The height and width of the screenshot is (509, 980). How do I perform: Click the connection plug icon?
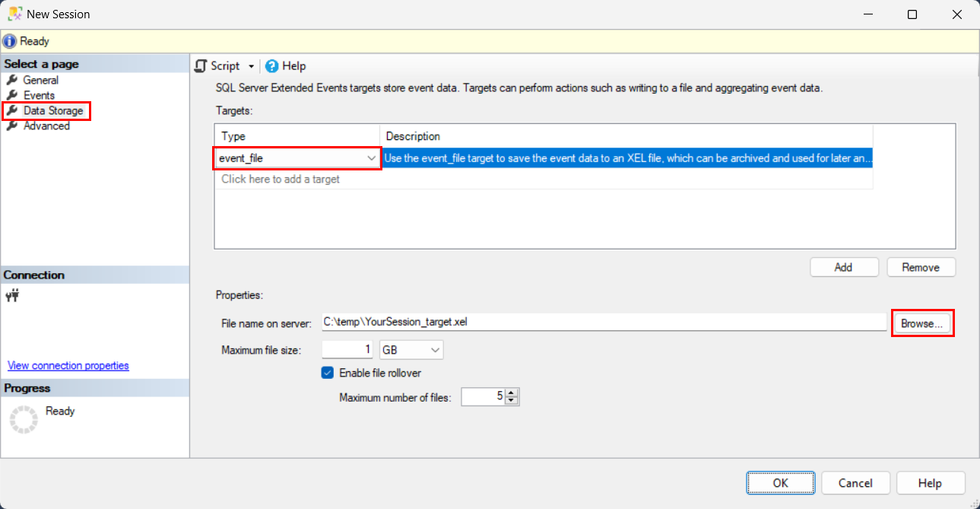(x=12, y=297)
